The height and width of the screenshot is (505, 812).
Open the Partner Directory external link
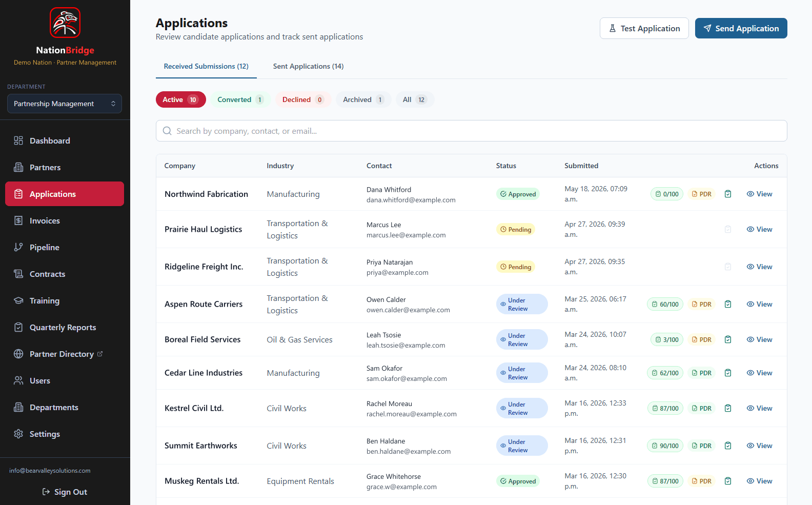65,354
